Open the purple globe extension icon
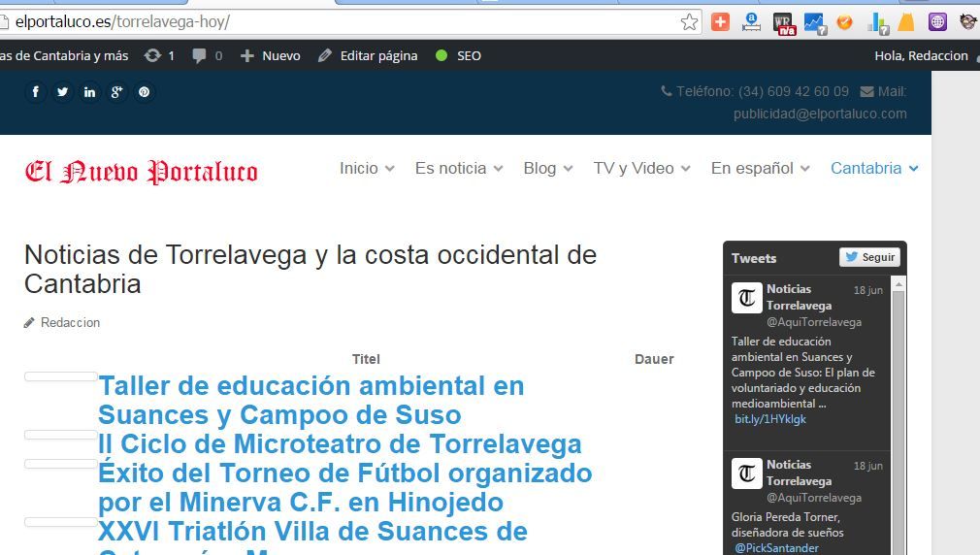980x555 pixels. coord(937,22)
